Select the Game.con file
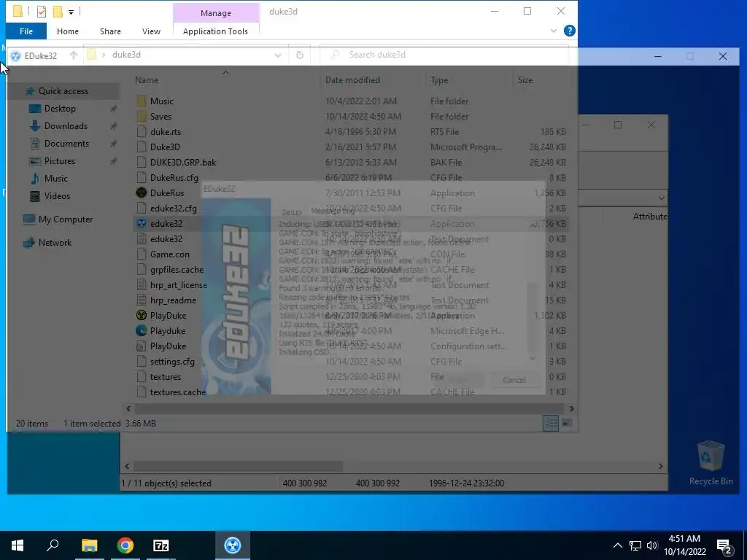This screenshot has height=560, width=747. [169, 254]
